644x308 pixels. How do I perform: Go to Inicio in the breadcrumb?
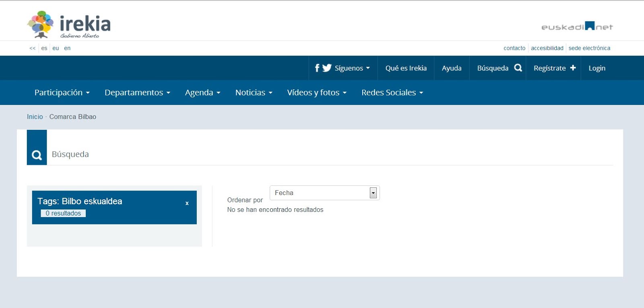(35, 117)
